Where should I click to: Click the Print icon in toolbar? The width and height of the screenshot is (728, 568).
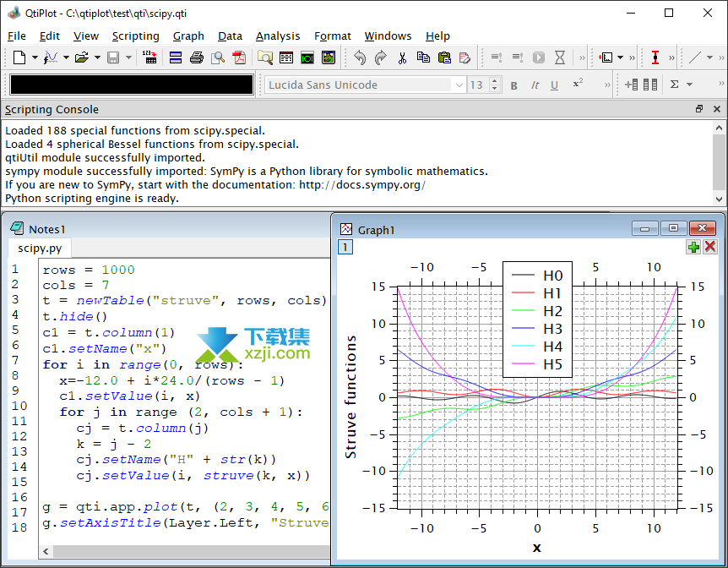pos(197,57)
